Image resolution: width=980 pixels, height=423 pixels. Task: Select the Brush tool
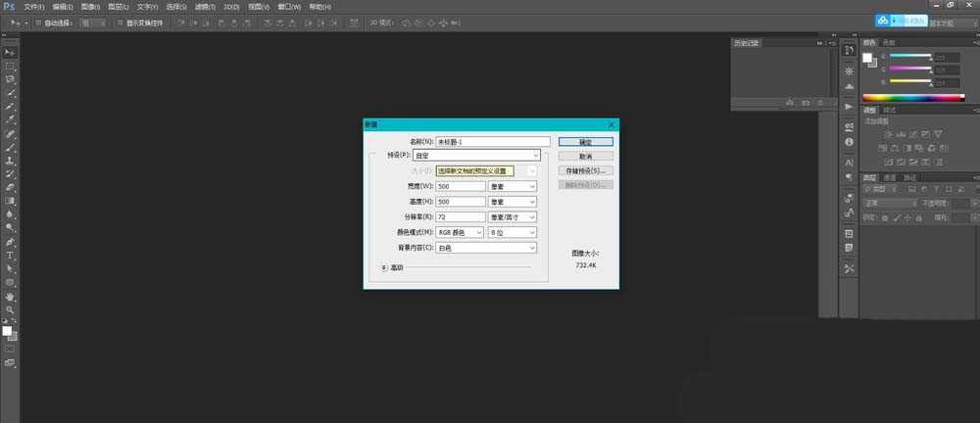point(10,148)
